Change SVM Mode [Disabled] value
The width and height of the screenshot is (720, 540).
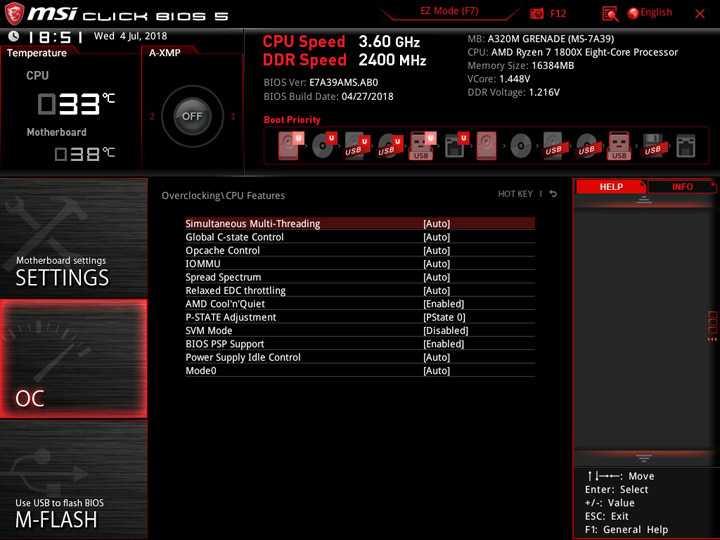pos(446,330)
